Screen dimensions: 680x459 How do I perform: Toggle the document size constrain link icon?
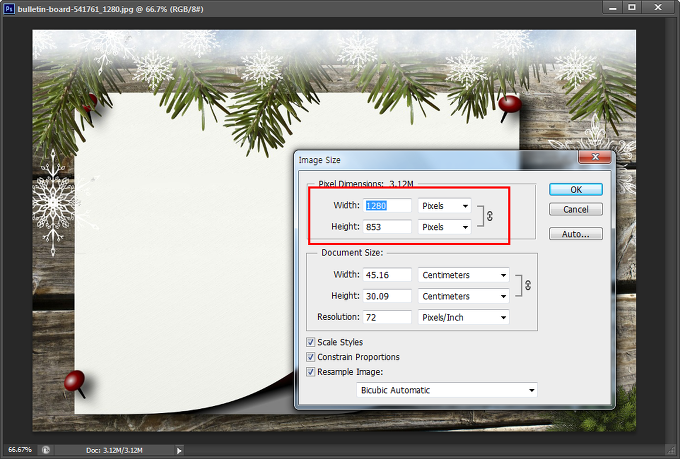pyautogui.click(x=528, y=285)
